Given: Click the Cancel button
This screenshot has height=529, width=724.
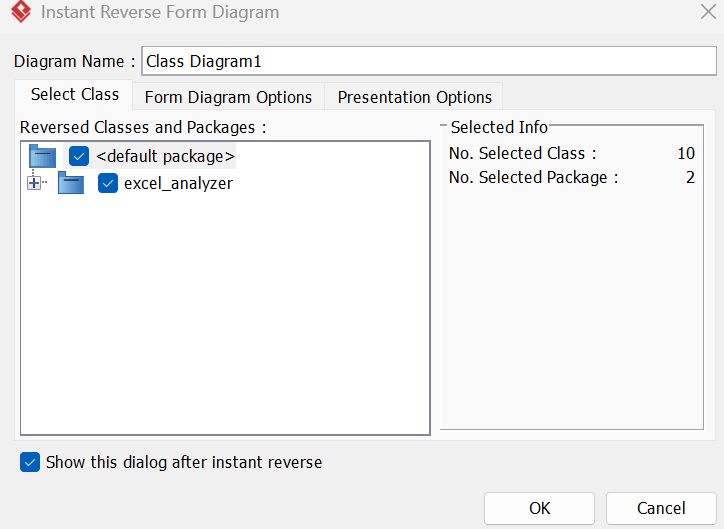Looking at the screenshot, I should tap(661, 508).
